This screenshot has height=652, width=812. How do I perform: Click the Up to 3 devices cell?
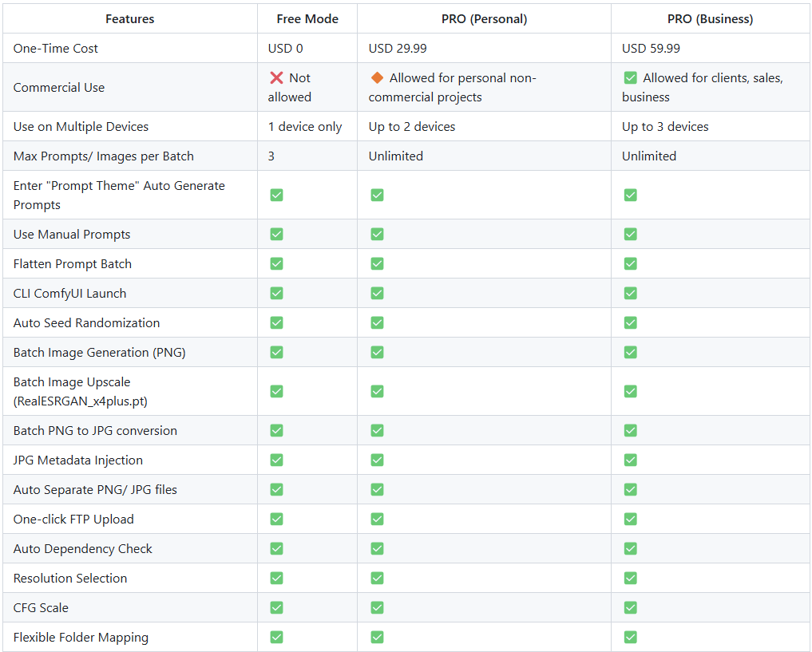(x=665, y=127)
